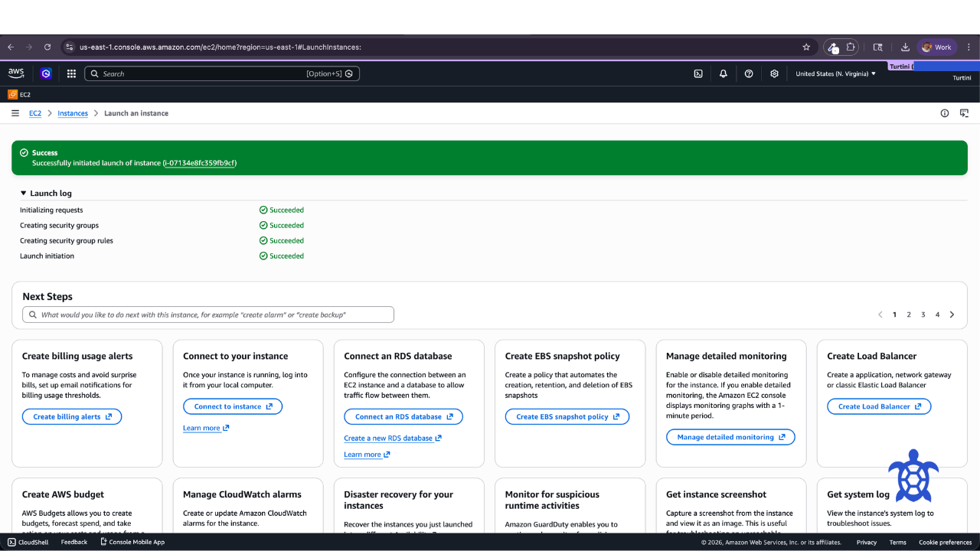Viewport: 980px width, 551px height.
Task: Open browser downloads icon
Action: pos(905,47)
